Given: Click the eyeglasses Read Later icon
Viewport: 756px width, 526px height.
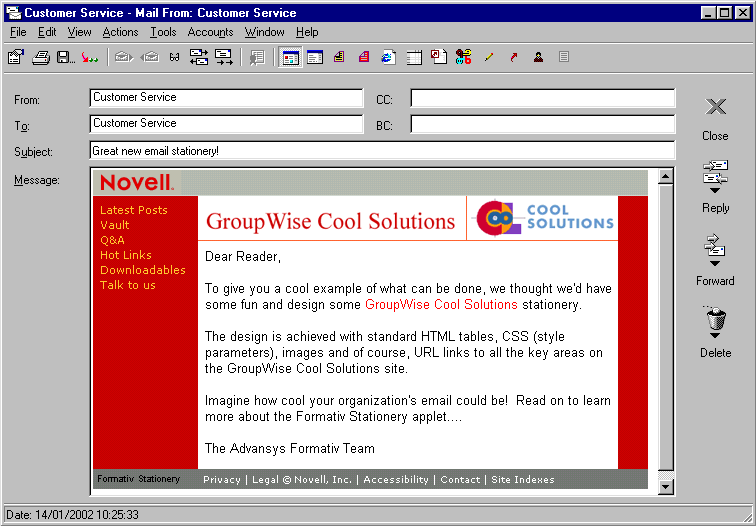Looking at the screenshot, I should pyautogui.click(x=175, y=57).
